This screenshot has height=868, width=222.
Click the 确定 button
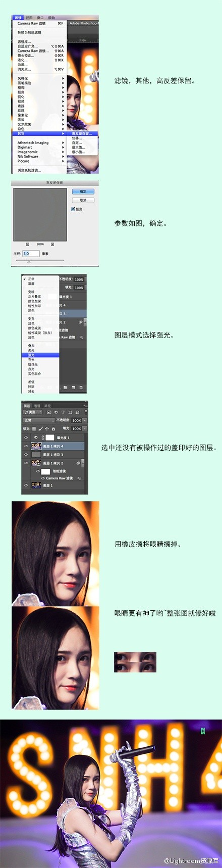click(83, 191)
